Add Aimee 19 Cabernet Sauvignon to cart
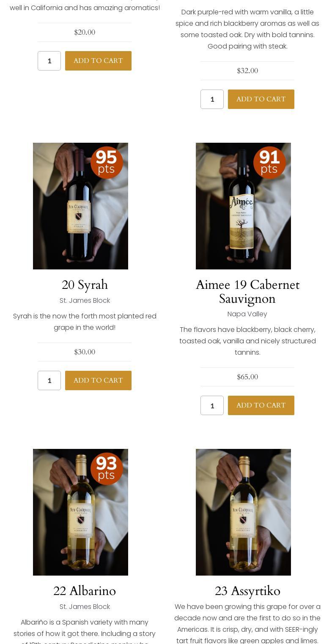 click(261, 405)
